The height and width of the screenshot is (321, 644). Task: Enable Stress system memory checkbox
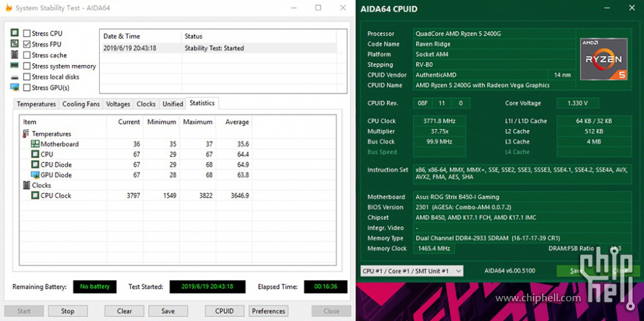click(27, 66)
